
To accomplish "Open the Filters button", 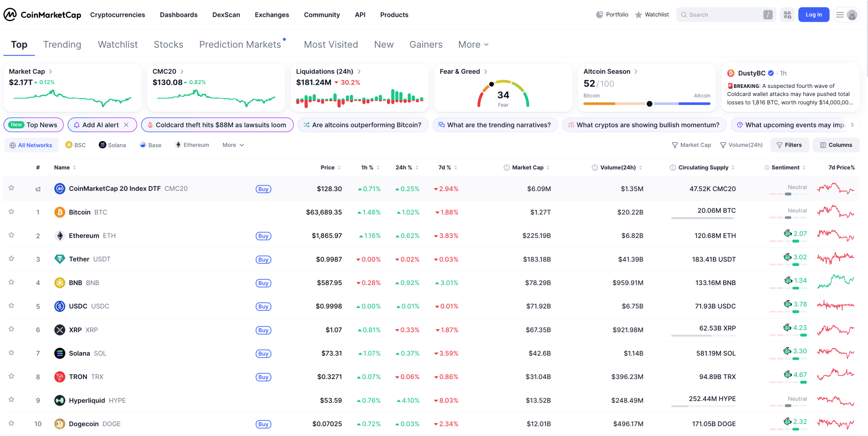I will (x=789, y=145).
